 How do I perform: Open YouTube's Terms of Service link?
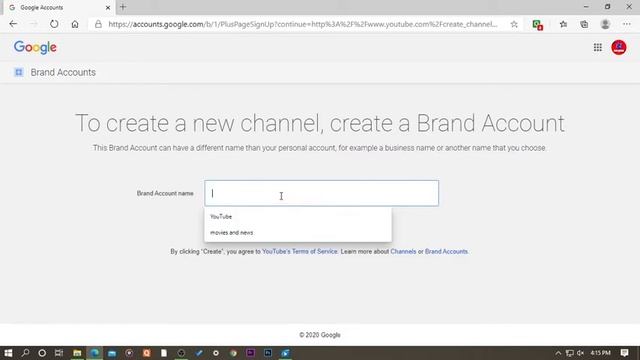tap(300, 251)
